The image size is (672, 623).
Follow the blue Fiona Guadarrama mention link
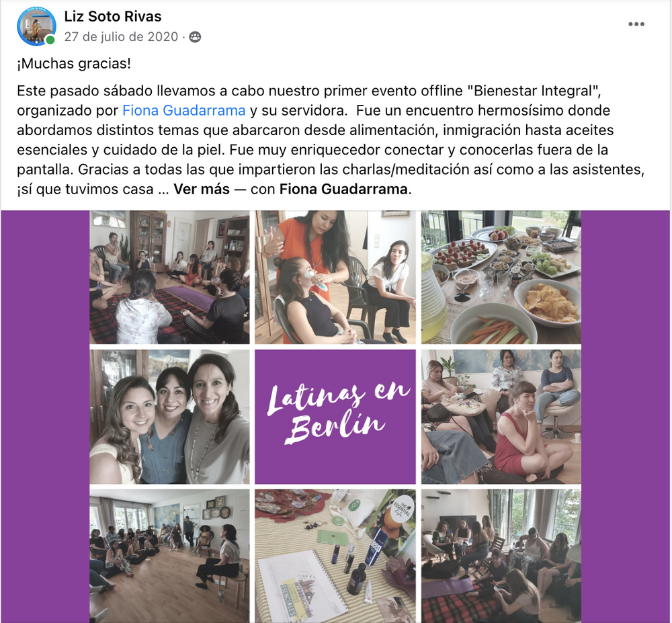(x=184, y=110)
